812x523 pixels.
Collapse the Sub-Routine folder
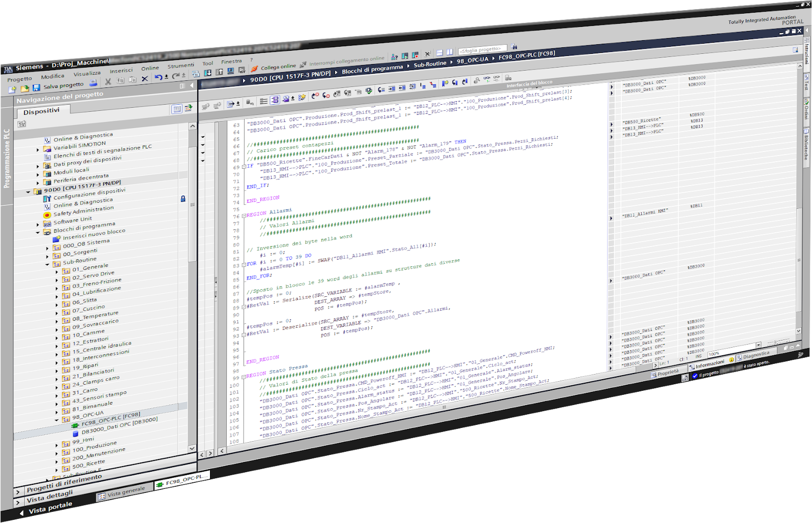click(x=47, y=264)
